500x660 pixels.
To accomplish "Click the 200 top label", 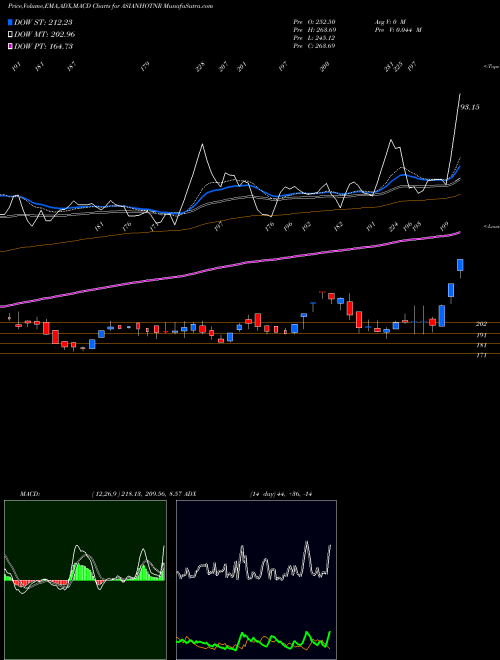I will pos(324,67).
